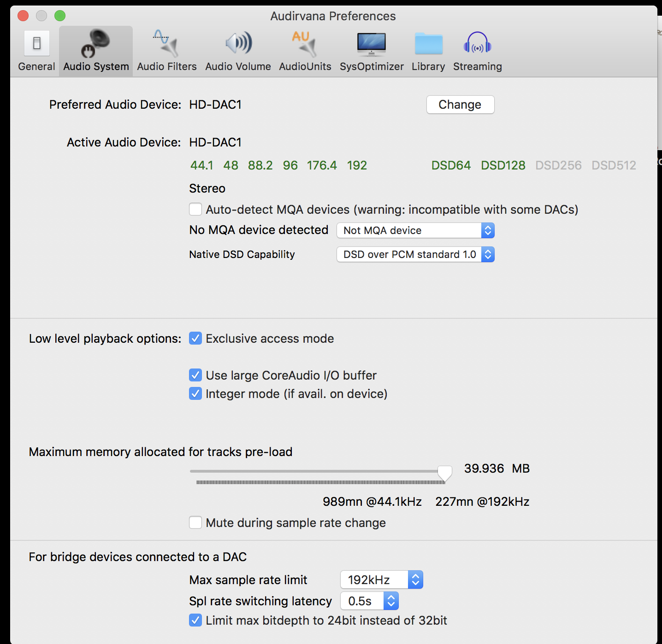Open the Spl rate switching latency dropdown
This screenshot has width=662, height=644.
tap(369, 601)
